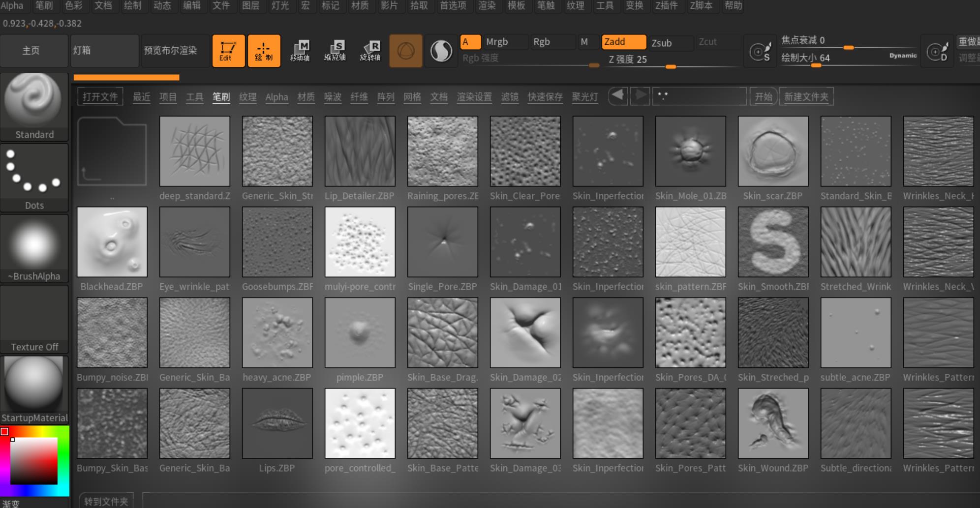
Task: Select the subtle_acne.ZBP brush
Action: (x=856, y=333)
